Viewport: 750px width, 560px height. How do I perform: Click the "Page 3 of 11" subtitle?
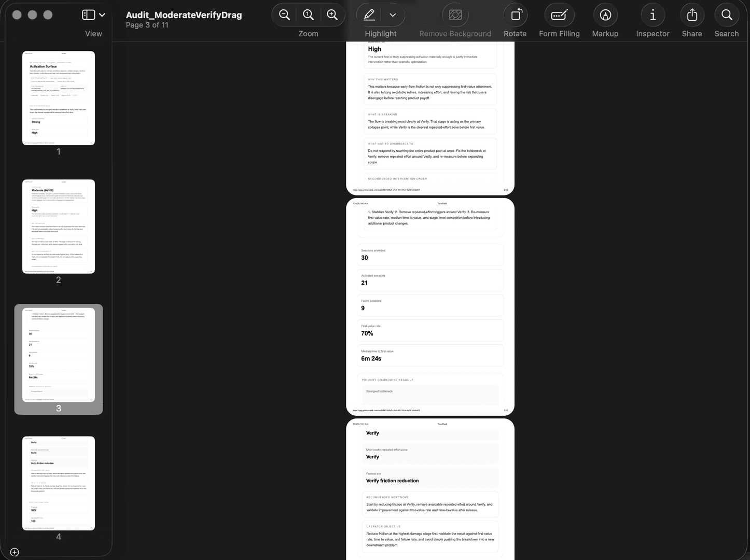click(x=147, y=25)
